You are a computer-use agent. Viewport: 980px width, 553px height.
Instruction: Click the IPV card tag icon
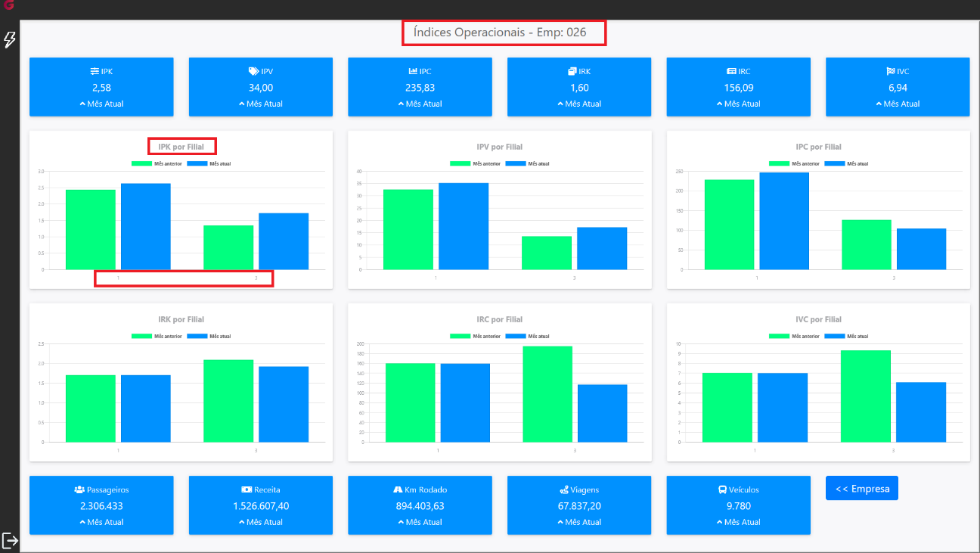(x=253, y=72)
